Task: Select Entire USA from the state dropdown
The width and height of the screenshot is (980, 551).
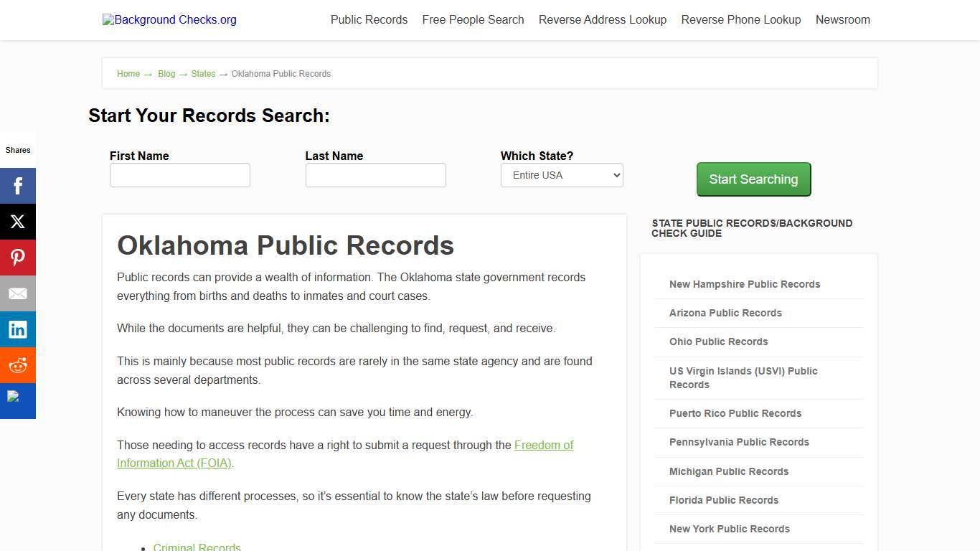Action: pos(561,174)
